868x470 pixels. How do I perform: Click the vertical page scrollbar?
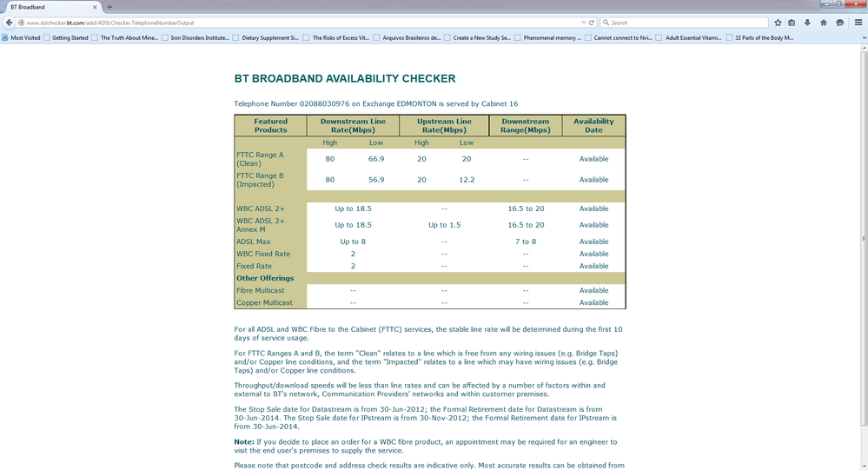[864, 238]
